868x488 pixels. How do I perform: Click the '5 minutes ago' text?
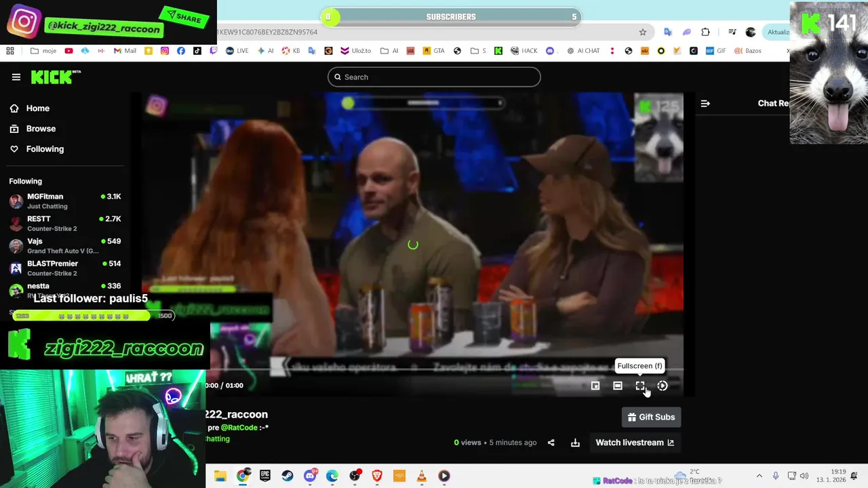point(513,443)
